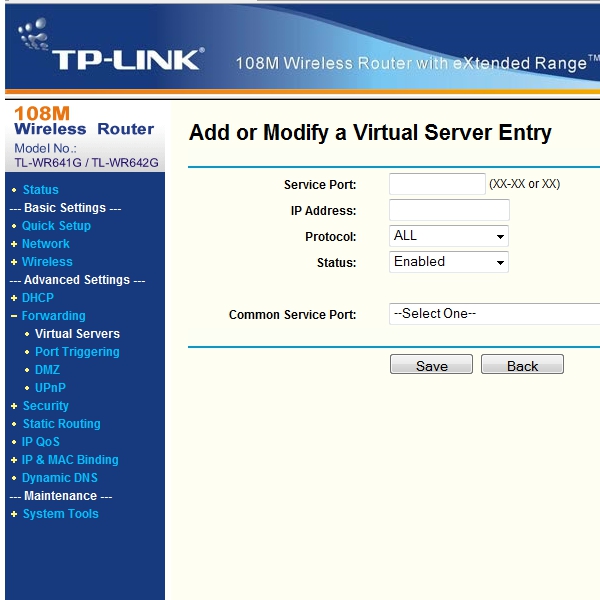Open the UPnP submenu item
The height and width of the screenshot is (600, 600).
tap(50, 388)
